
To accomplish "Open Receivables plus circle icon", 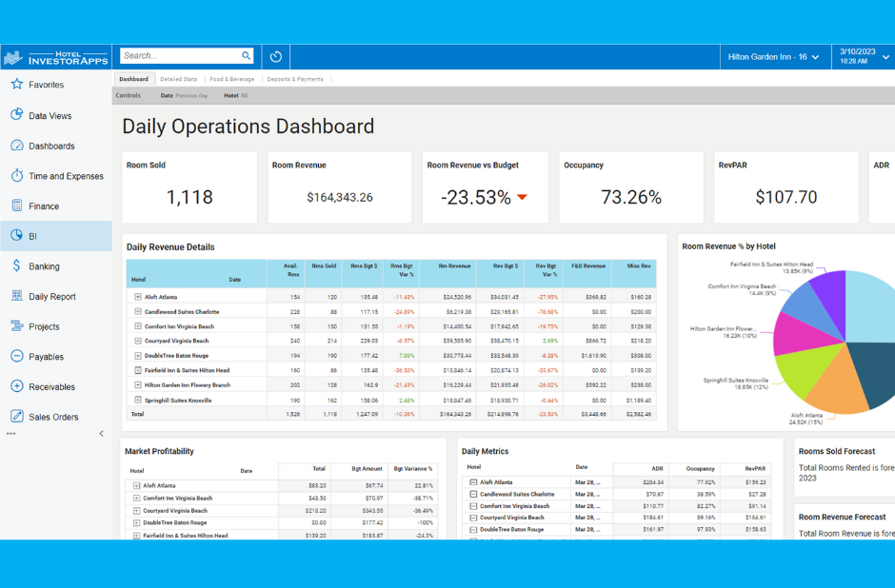I will (x=17, y=386).
